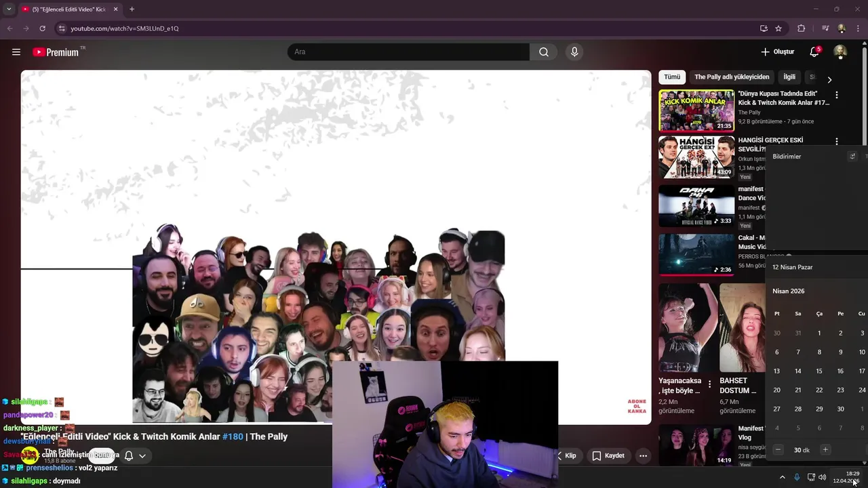The width and height of the screenshot is (868, 488).
Task: Click the do-not-disturb icon in Bildirimler
Action: (x=853, y=156)
